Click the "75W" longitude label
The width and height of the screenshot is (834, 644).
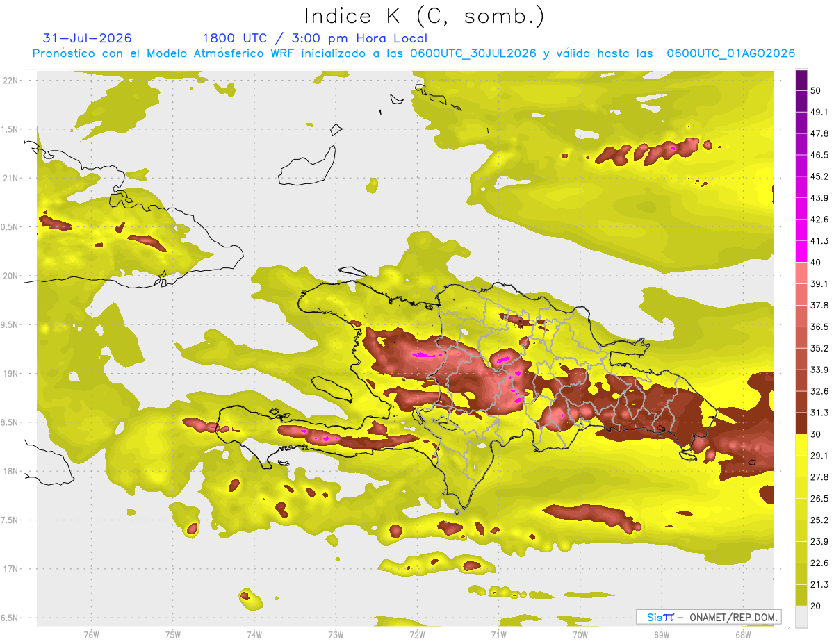click(x=172, y=634)
